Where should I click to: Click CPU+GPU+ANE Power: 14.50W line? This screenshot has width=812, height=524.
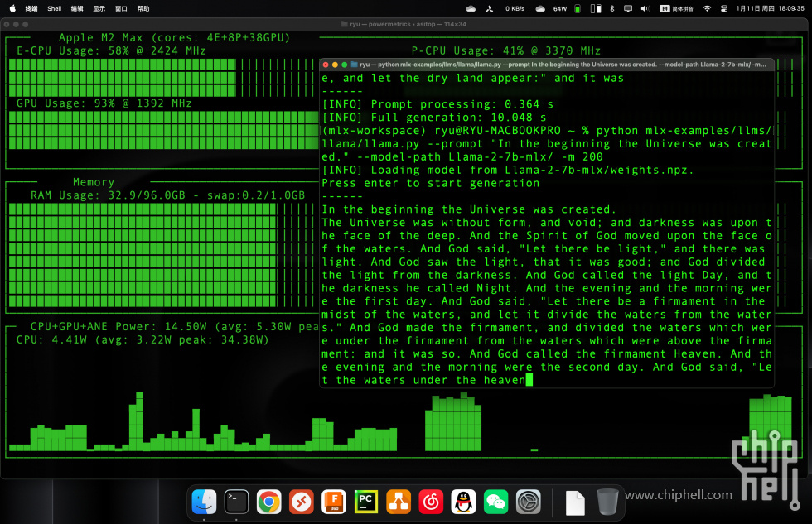(175, 327)
